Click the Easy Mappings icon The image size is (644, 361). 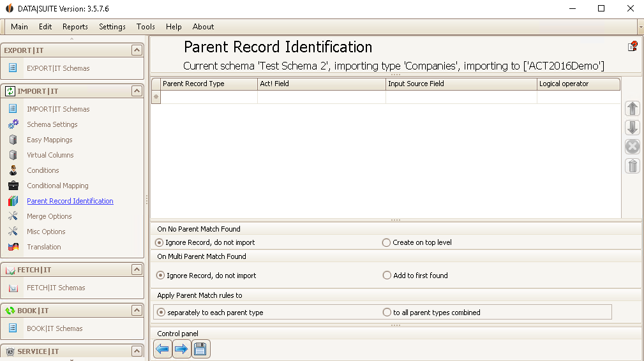13,140
